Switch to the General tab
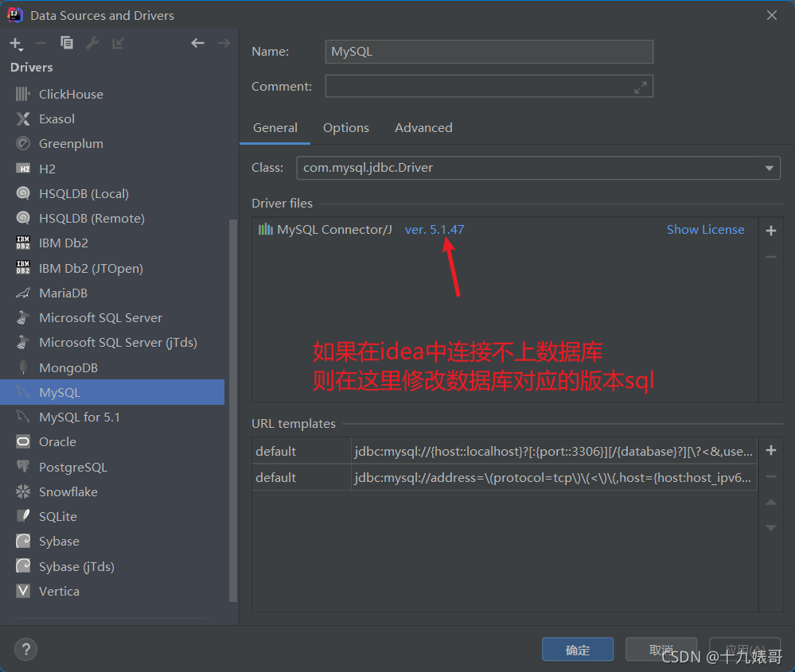 tap(275, 128)
